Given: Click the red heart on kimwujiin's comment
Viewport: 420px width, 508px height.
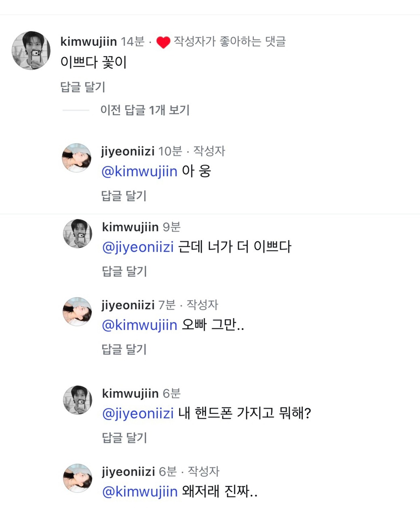Looking at the screenshot, I should pos(163,42).
